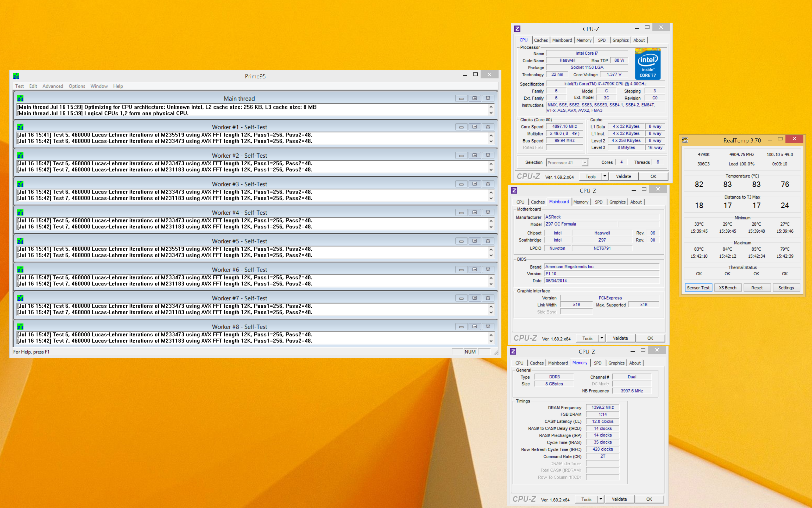
Task: Open the Test menu in Prime95
Action: (20, 86)
